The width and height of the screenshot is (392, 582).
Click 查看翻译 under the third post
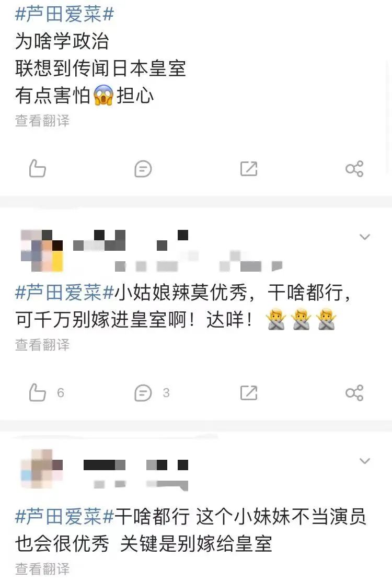(x=42, y=568)
